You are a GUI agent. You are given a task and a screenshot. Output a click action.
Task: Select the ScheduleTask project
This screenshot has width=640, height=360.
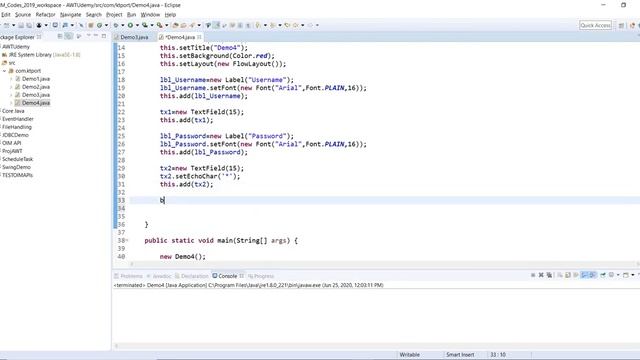[x=18, y=159]
